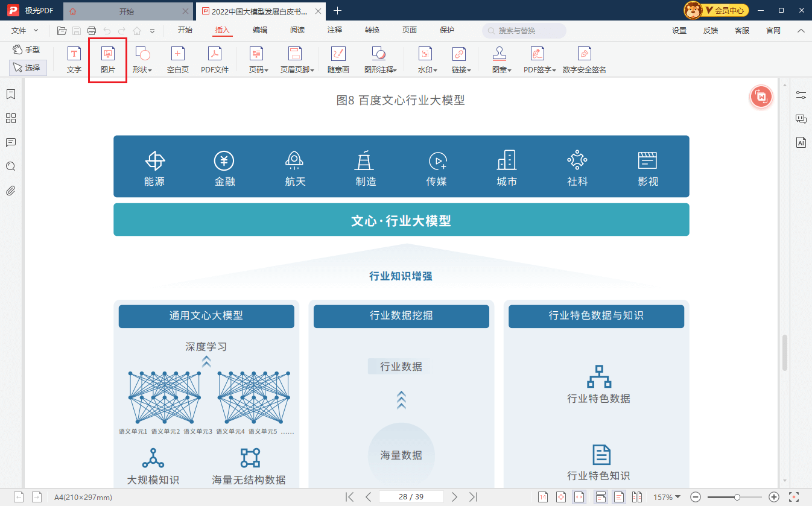
Task: Select the 手型 hand tool
Action: tap(27, 49)
